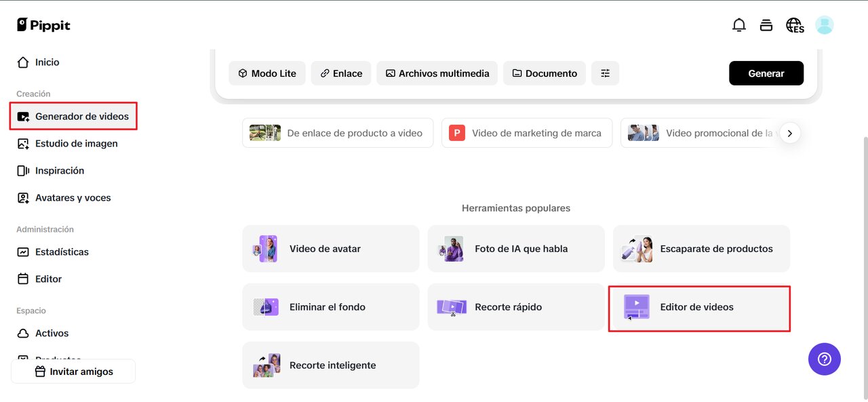This screenshot has width=868, height=402.
Task: Select the Modo Lite option
Action: coord(267,73)
